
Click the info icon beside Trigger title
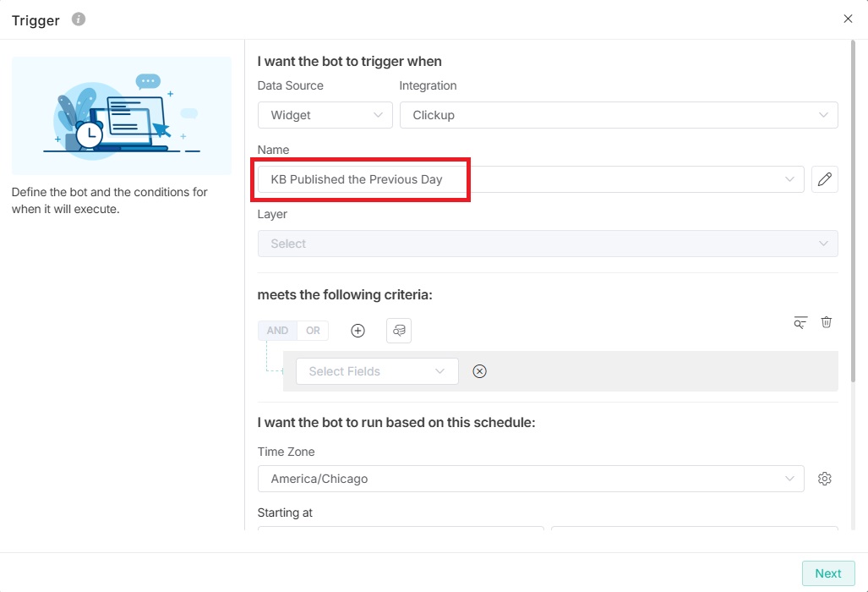point(79,19)
